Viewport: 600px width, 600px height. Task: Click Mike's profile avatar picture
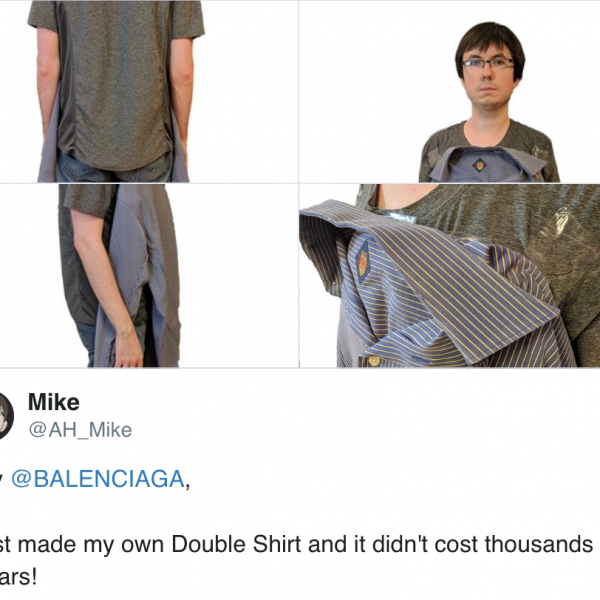point(6,416)
